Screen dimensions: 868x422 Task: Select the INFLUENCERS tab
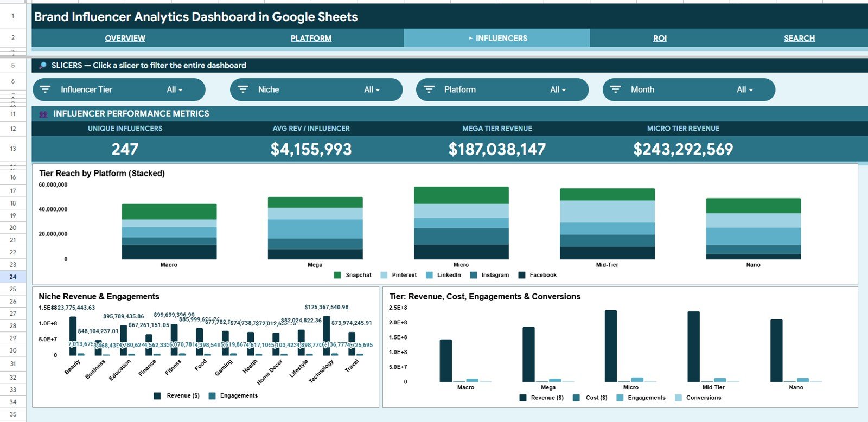pos(497,38)
